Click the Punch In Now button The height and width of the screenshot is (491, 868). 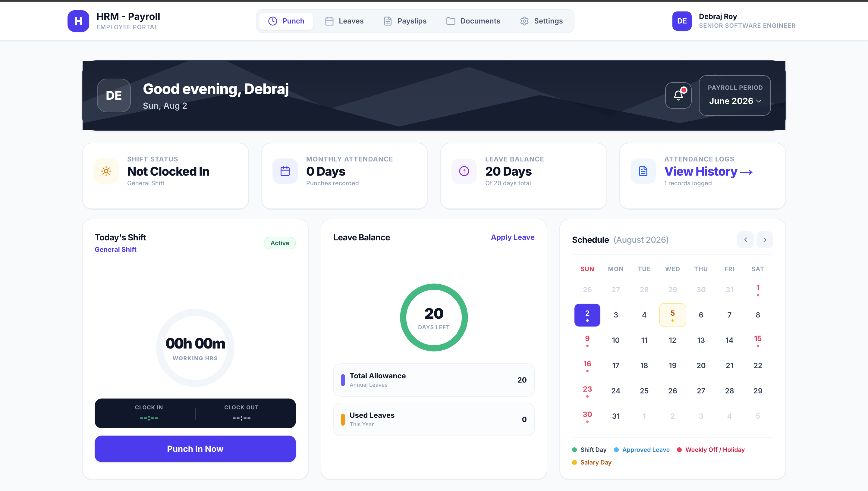coord(195,449)
